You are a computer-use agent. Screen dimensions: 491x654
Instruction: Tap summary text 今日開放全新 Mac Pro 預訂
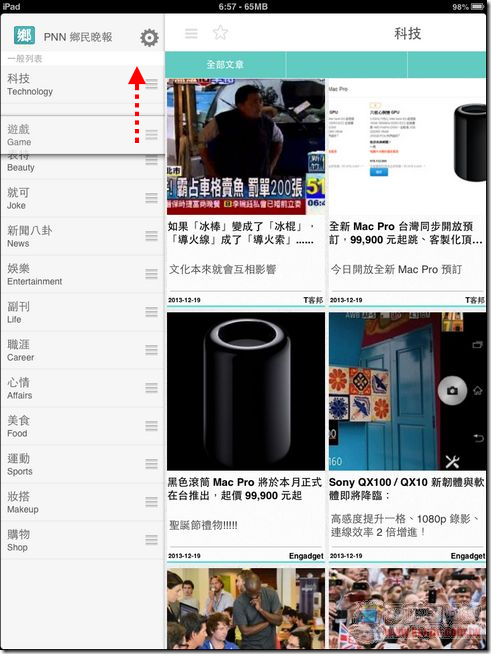(x=396, y=269)
